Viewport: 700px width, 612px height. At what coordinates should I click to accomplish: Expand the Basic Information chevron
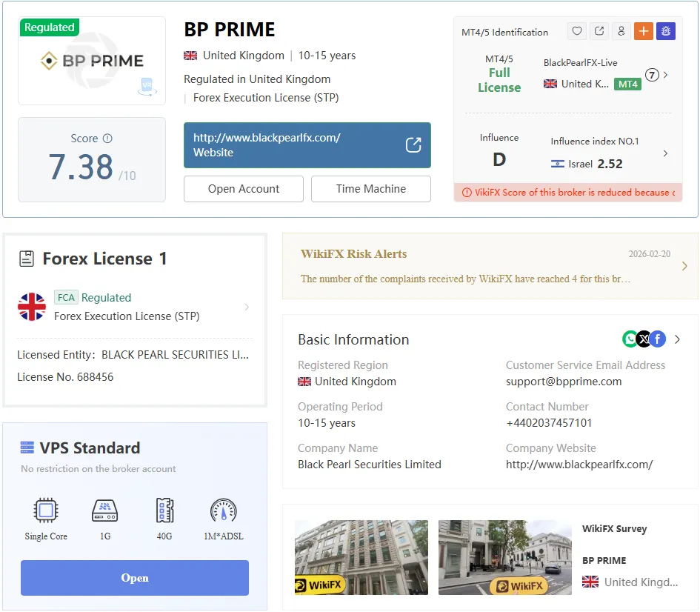[x=677, y=339]
